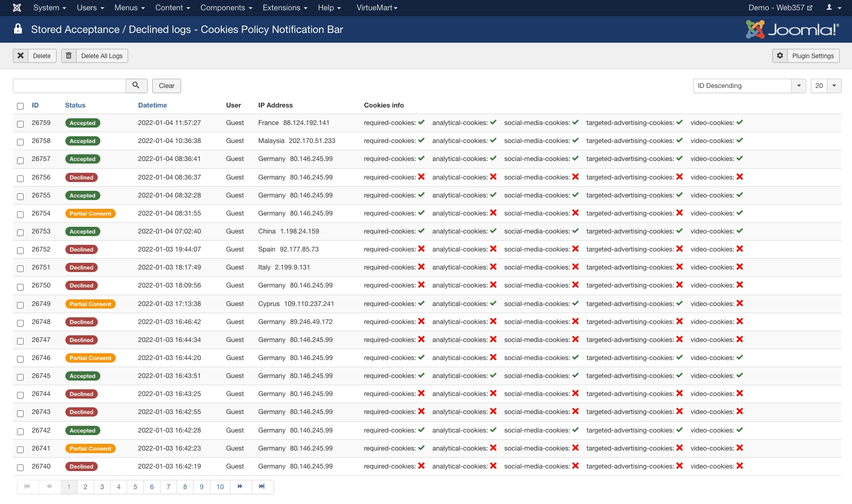Toggle the select-all checkbox in header
852x504 pixels.
[20, 106]
